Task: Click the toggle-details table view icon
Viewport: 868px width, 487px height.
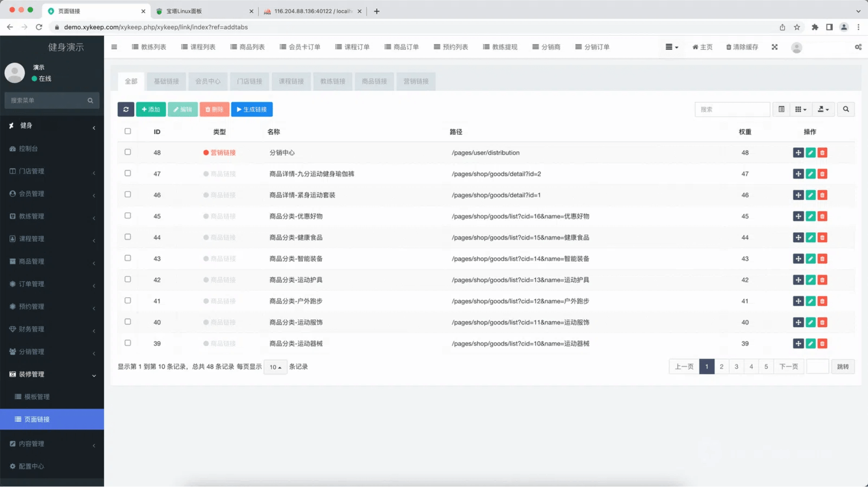Action: (781, 109)
